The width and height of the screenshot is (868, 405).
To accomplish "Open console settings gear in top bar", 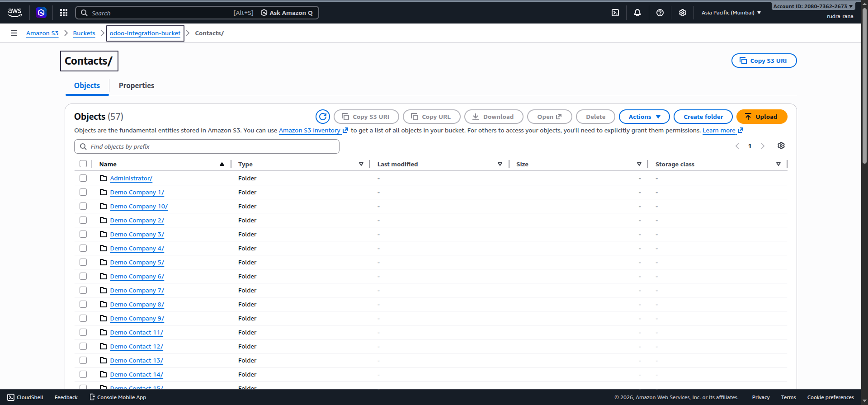I will [683, 13].
